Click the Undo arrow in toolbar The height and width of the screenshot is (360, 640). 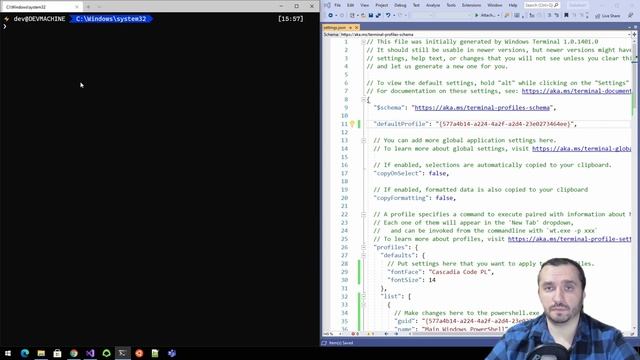click(x=388, y=15)
